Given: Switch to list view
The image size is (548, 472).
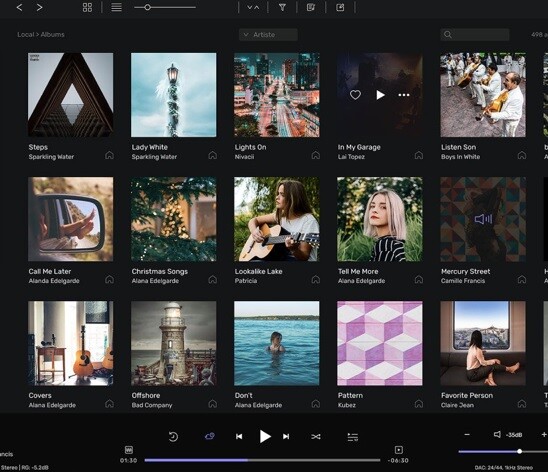Looking at the screenshot, I should pyautogui.click(x=116, y=7).
